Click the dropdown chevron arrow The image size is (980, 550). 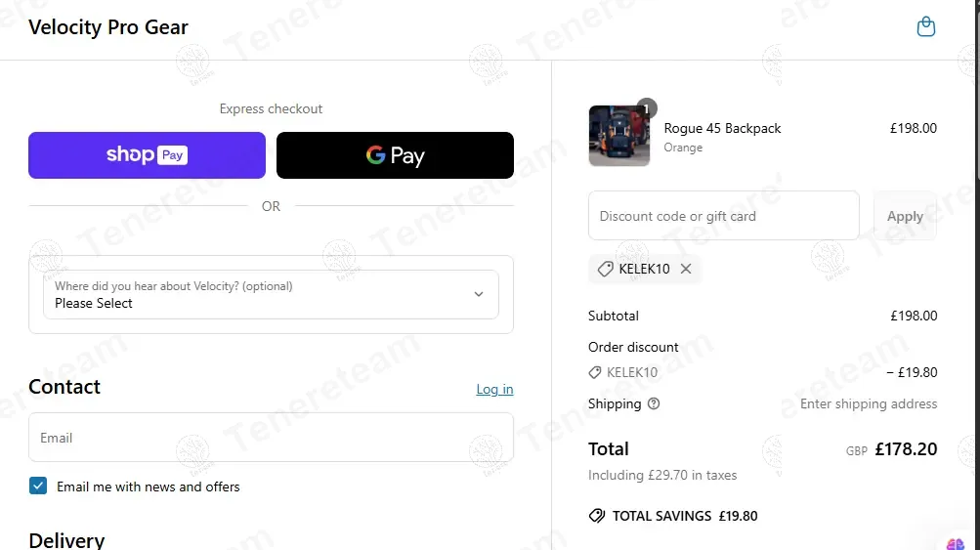pos(479,294)
